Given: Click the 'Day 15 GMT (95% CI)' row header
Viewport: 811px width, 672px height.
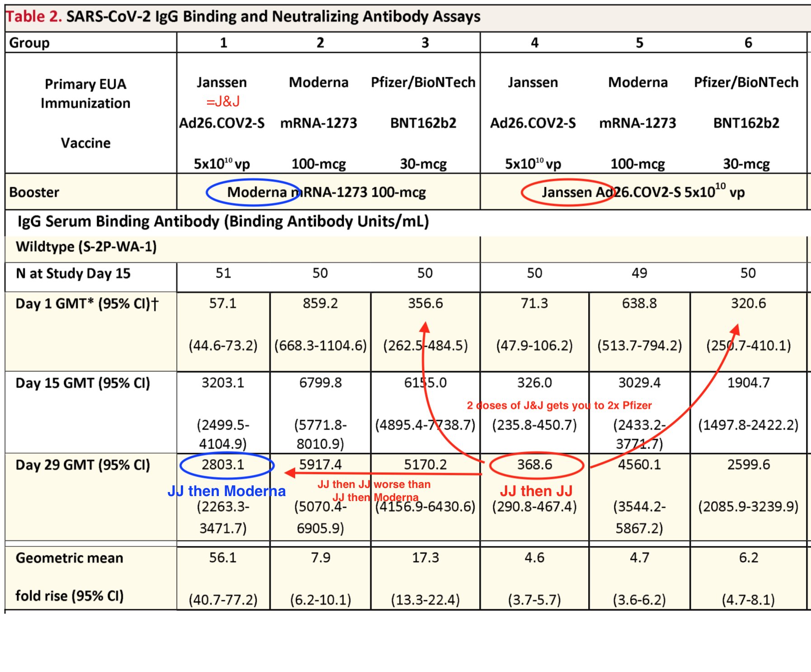Looking at the screenshot, I should 83,383.
